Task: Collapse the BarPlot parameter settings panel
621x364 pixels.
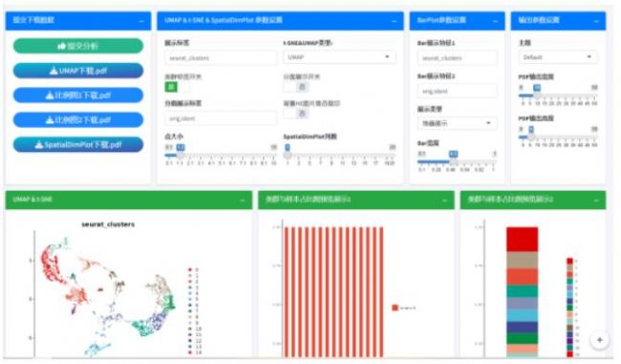Action: tap(495, 21)
